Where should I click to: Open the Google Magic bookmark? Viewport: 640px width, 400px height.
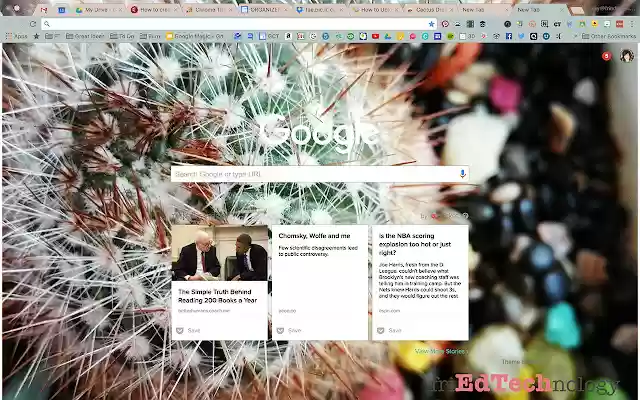point(195,36)
